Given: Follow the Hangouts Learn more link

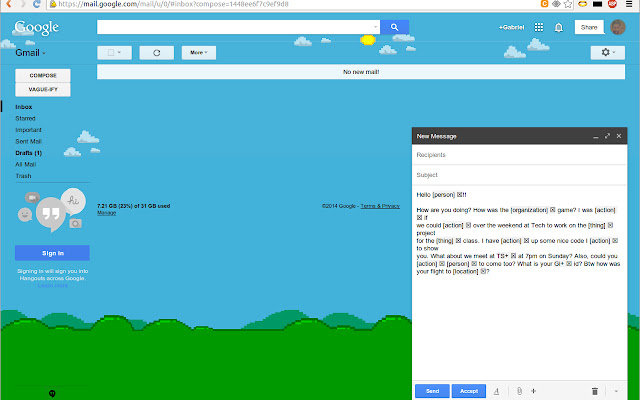Looking at the screenshot, I should click(53, 286).
